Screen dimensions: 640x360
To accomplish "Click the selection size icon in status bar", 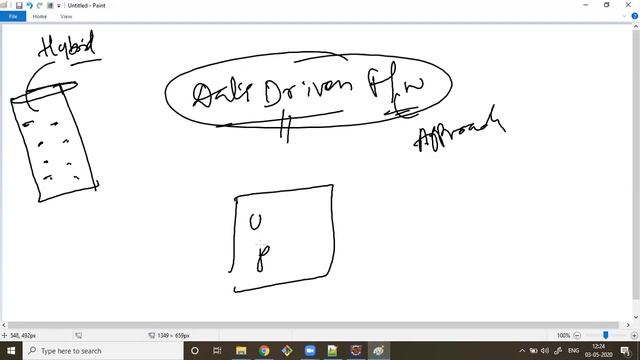I will point(78,336).
